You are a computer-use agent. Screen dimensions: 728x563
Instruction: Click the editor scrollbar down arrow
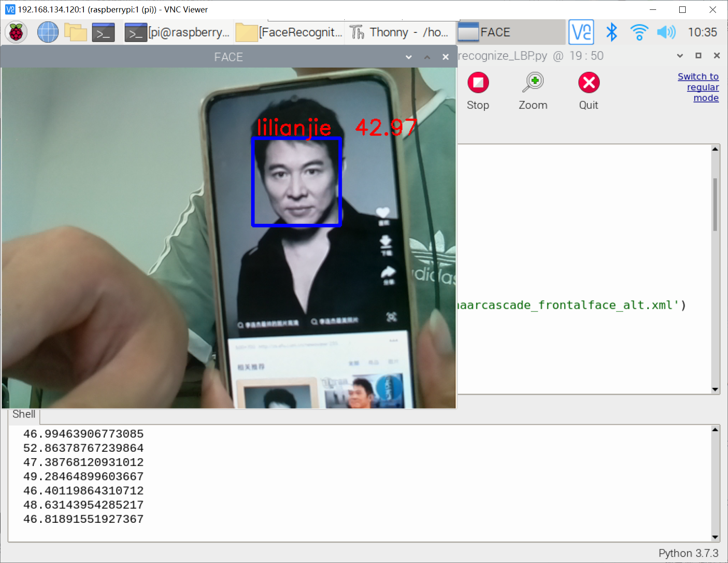(x=715, y=389)
